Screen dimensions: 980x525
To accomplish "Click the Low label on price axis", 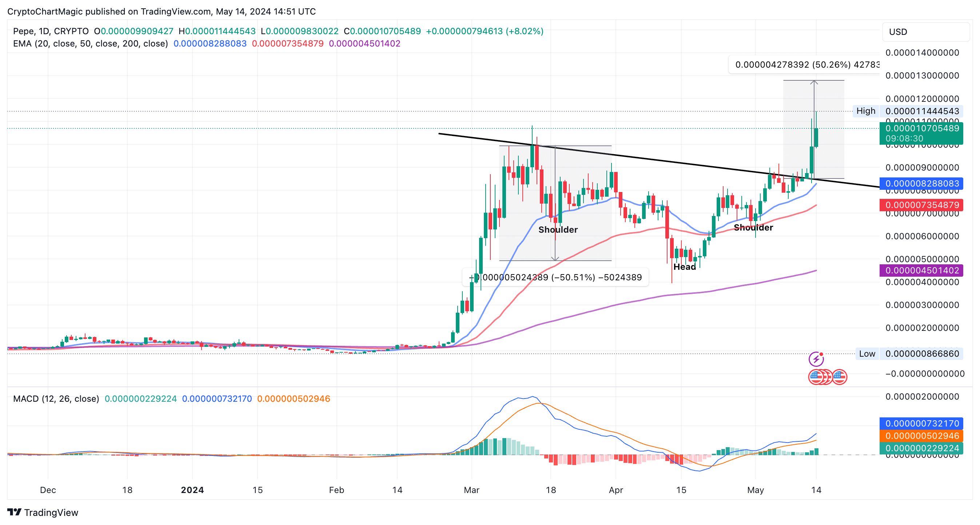I will point(867,353).
